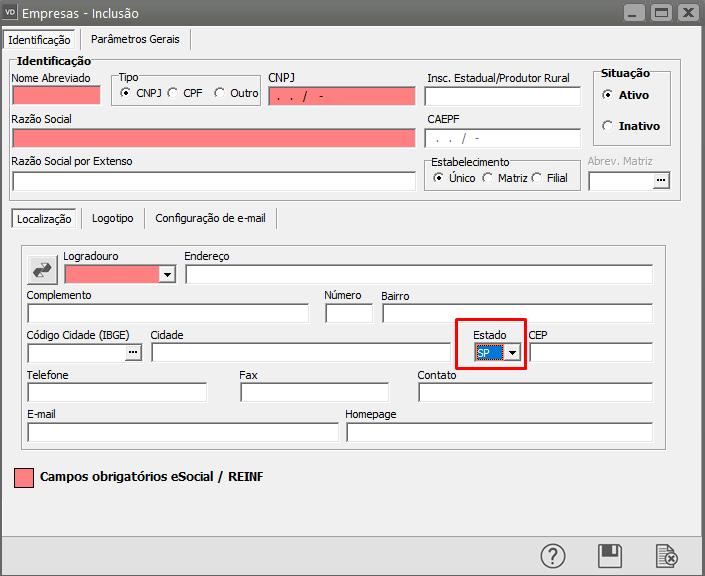
Task: Click the Razão Social input field
Action: click(213, 138)
